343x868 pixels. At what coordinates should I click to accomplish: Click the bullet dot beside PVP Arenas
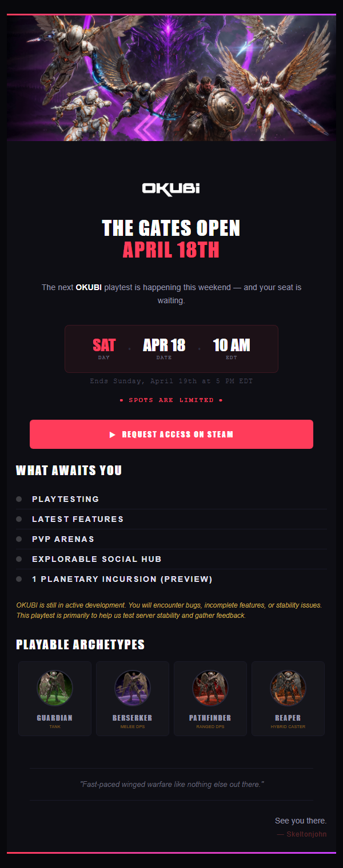coord(19,539)
